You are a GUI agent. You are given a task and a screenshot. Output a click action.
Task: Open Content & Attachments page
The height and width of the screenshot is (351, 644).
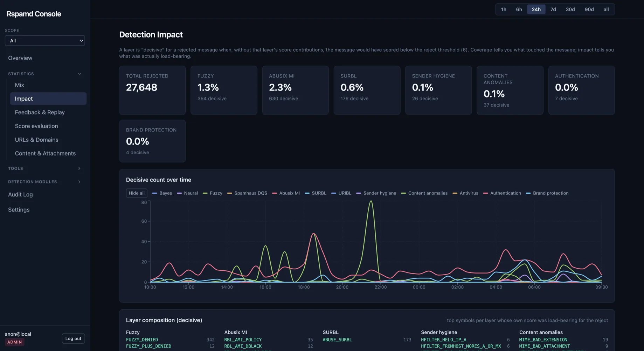click(x=45, y=154)
